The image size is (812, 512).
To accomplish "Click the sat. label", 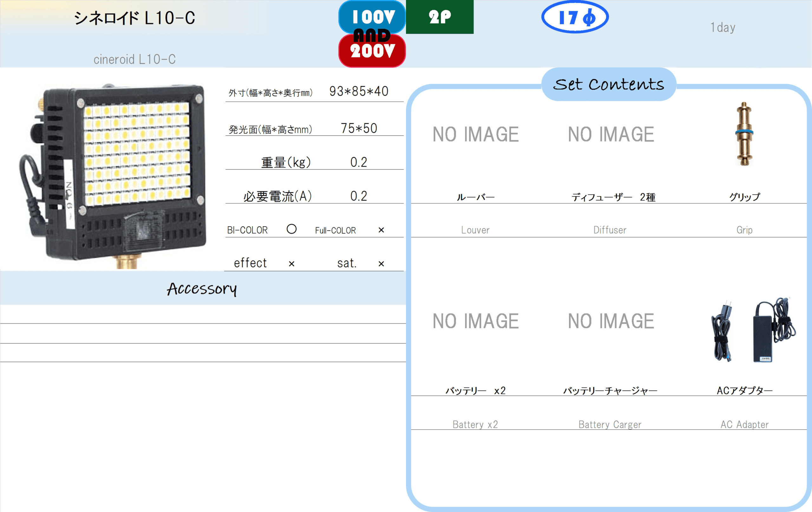I will tap(347, 263).
